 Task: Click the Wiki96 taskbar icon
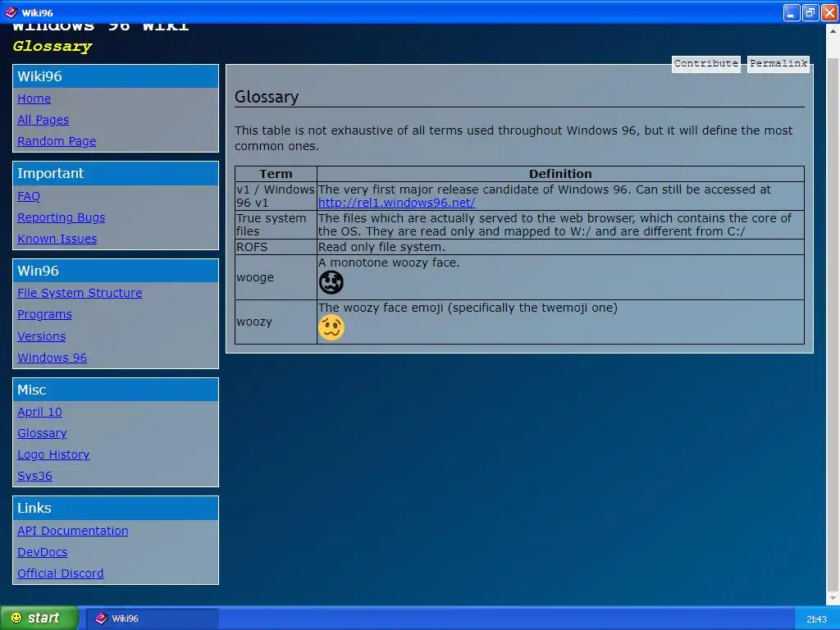(x=101, y=619)
